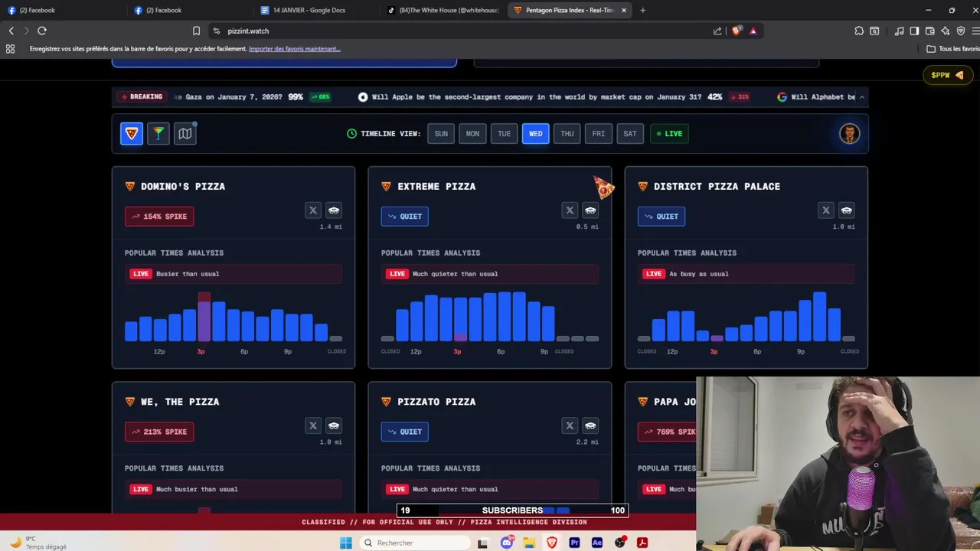Open the music playlist icon

tap(899, 31)
